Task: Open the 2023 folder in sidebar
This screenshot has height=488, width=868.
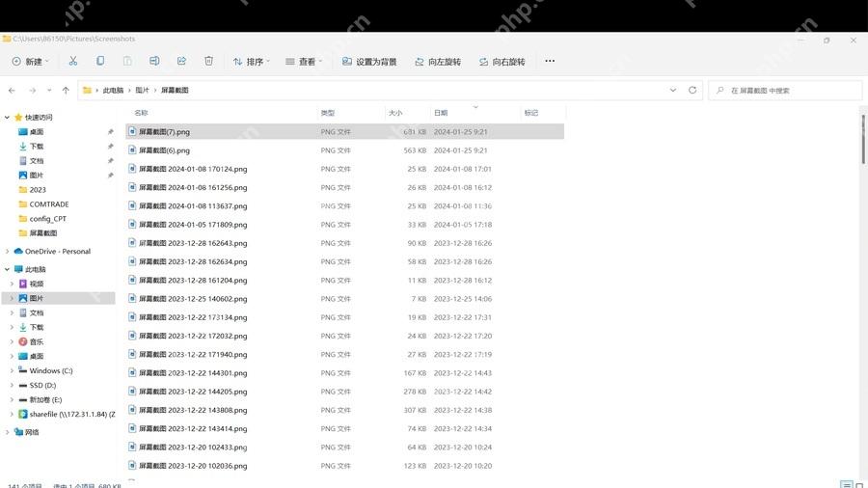Action: tap(38, 190)
